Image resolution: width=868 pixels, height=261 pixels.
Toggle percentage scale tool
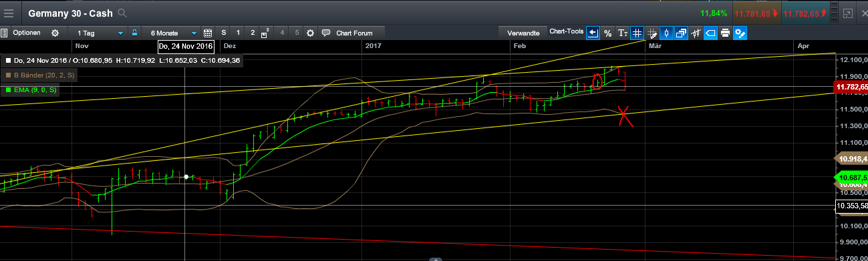(607, 33)
